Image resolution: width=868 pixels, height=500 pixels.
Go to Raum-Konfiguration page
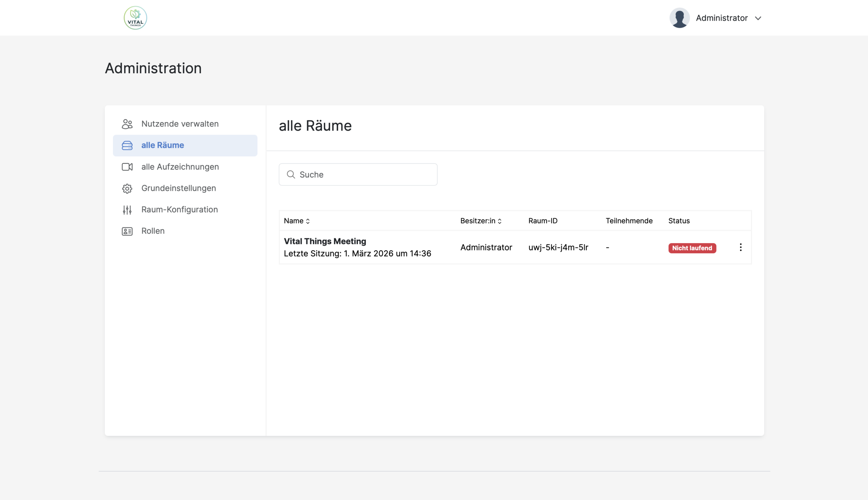(x=179, y=209)
